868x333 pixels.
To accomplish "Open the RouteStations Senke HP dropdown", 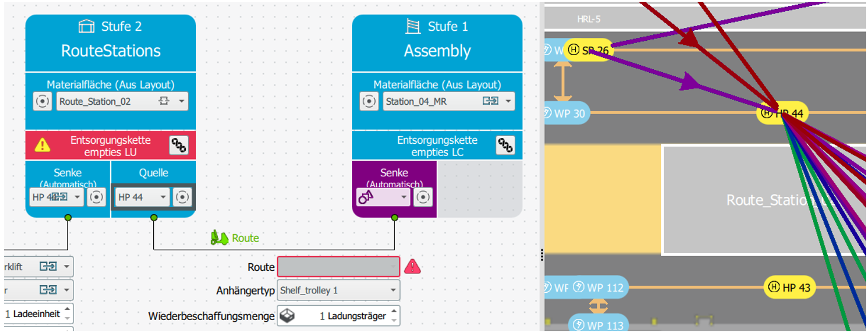I will [57, 197].
